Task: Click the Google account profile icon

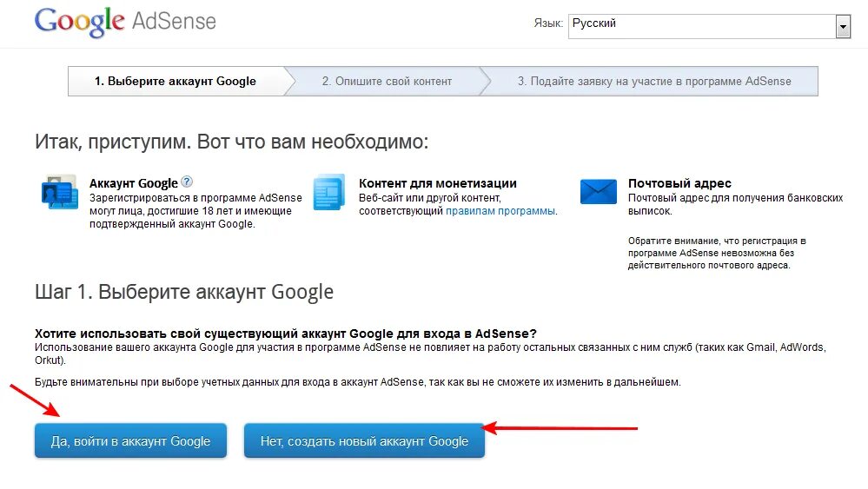Action: coord(59,192)
